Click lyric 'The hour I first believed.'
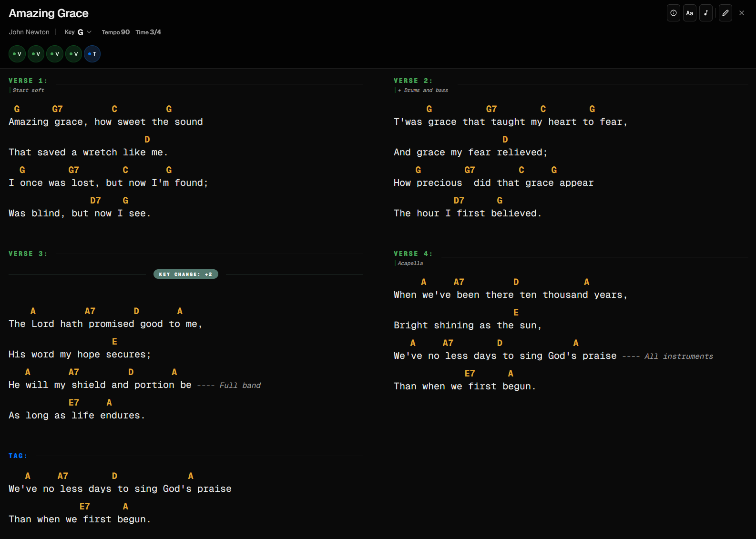This screenshot has height=539, width=756. (468, 214)
